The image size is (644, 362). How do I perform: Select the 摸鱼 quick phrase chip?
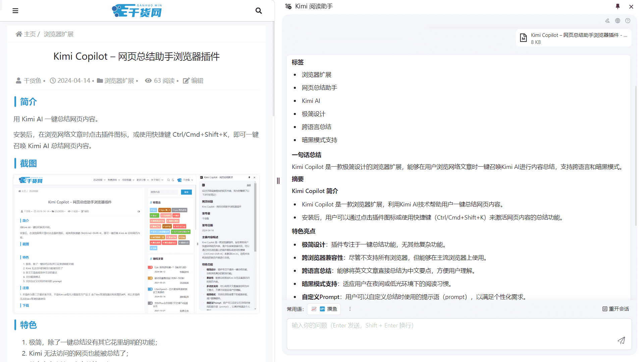point(324,309)
